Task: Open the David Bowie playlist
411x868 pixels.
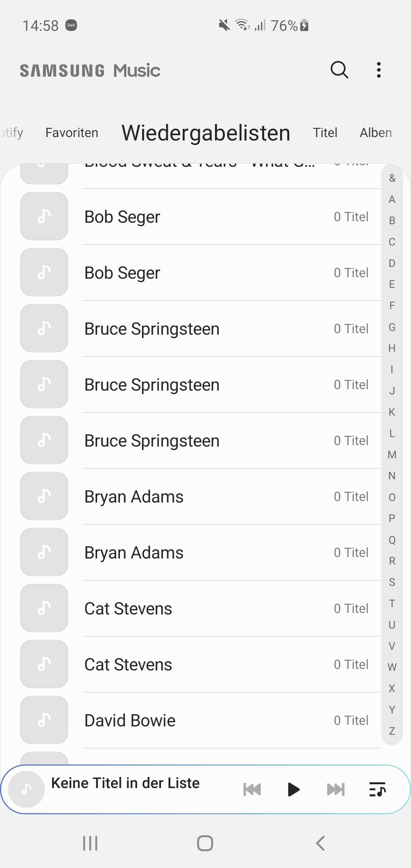Action: 130,720
